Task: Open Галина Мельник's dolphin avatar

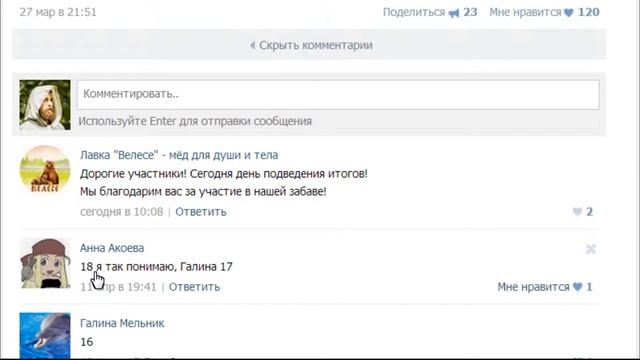Action: point(45,336)
